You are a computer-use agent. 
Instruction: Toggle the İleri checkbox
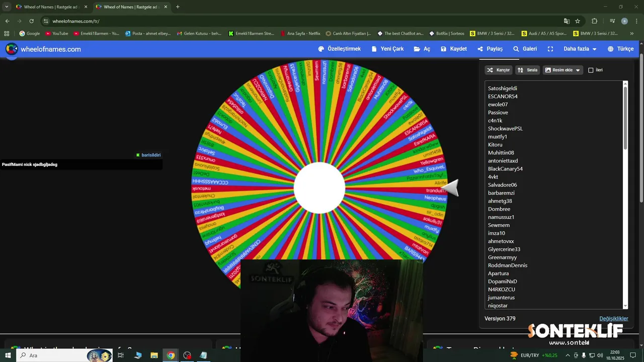coord(591,70)
